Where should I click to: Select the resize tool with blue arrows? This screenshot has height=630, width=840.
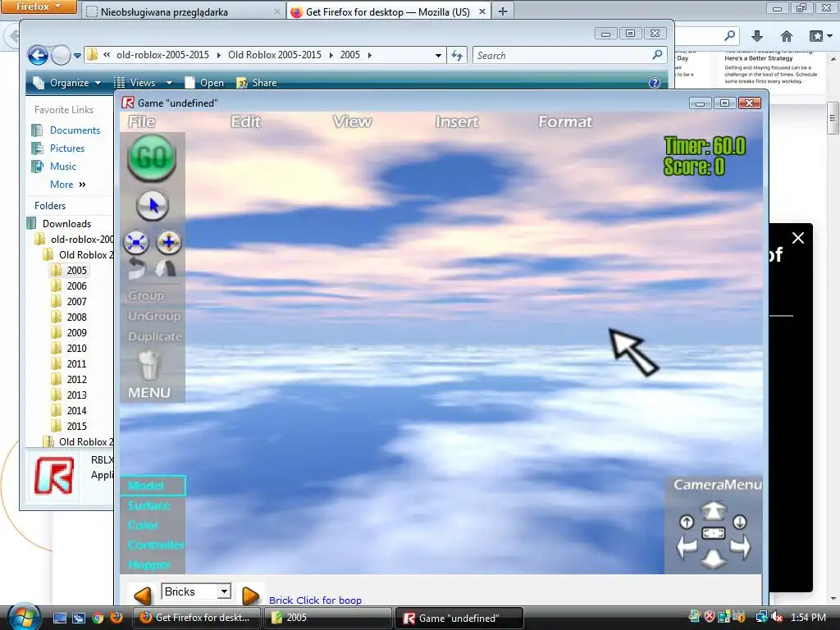(136, 242)
